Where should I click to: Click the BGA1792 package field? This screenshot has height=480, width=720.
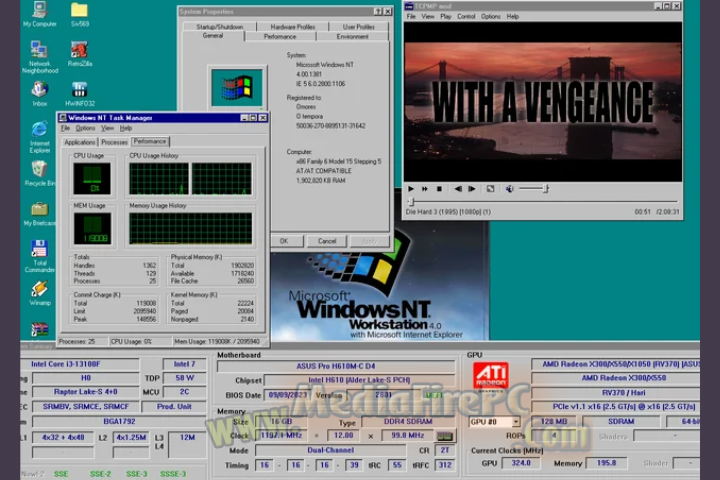click(x=119, y=421)
